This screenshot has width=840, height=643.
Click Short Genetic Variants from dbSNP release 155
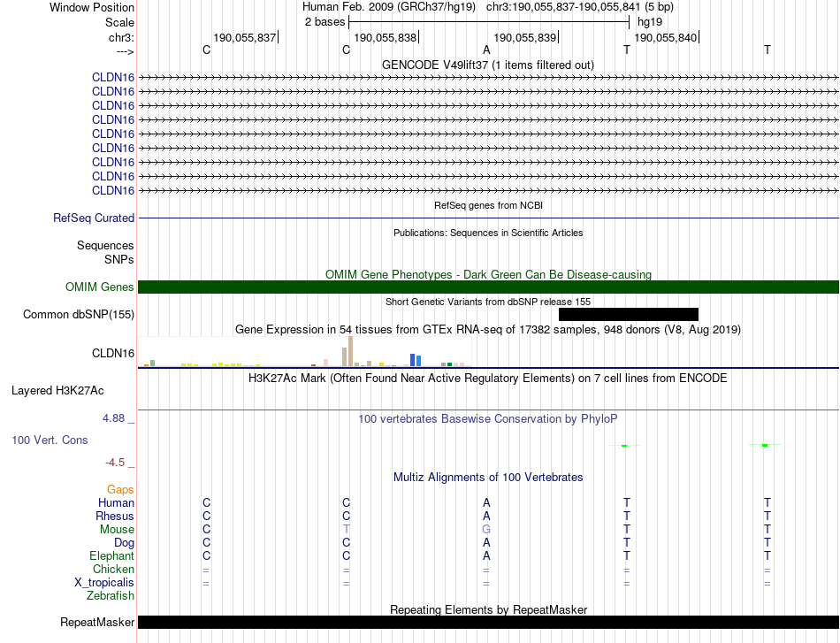click(488, 302)
